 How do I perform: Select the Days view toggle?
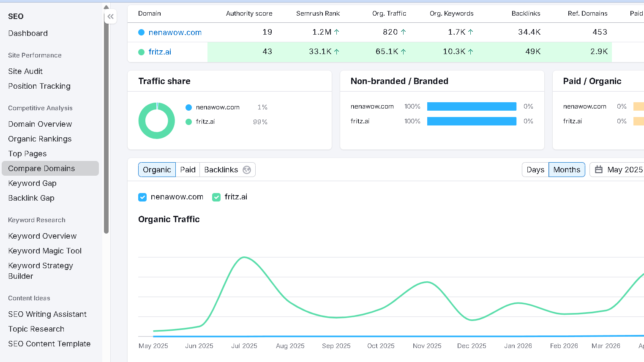click(535, 170)
